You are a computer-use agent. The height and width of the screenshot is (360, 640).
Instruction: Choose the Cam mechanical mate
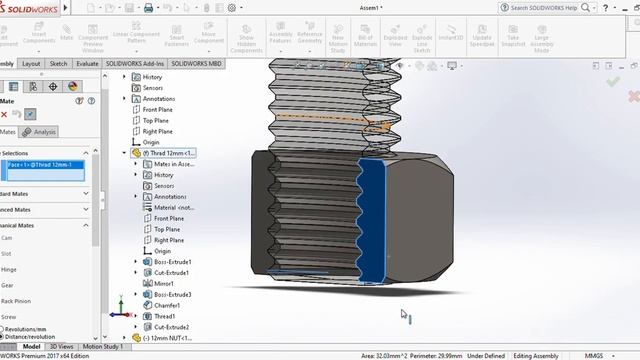7,238
